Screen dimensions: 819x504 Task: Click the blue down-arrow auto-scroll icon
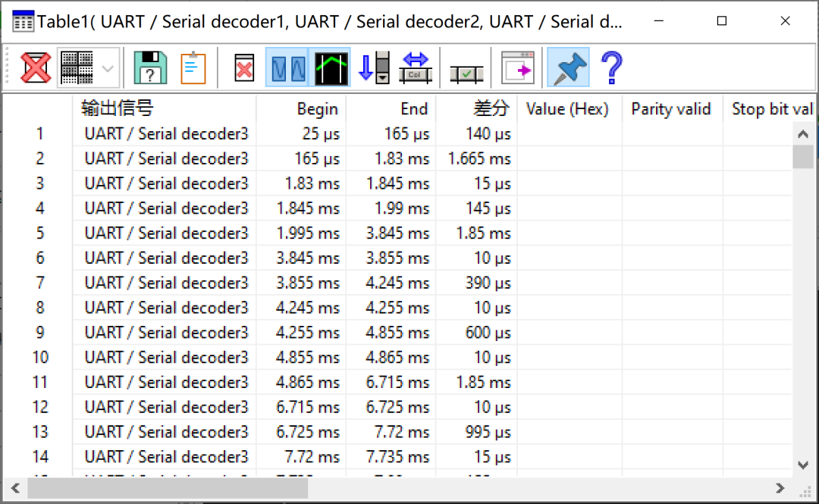(374, 67)
